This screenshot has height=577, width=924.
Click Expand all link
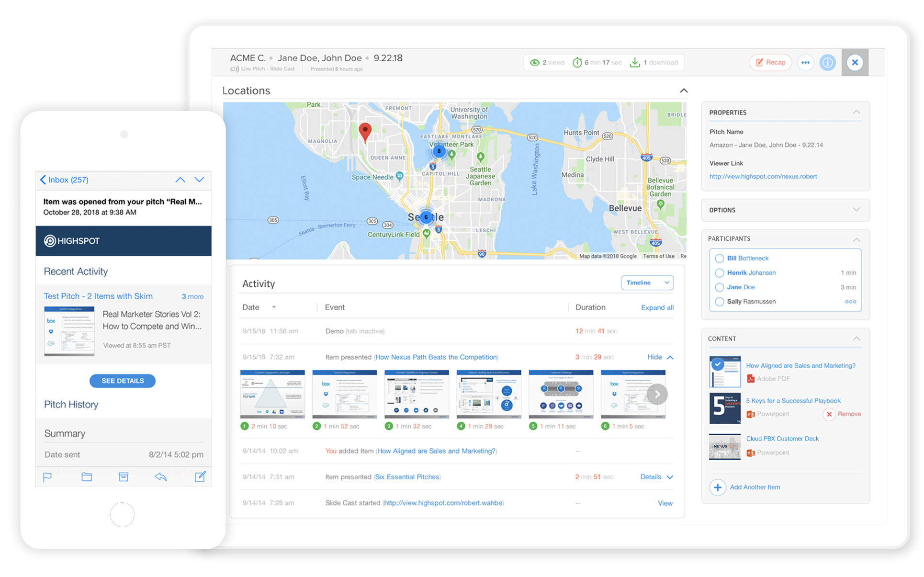click(657, 307)
